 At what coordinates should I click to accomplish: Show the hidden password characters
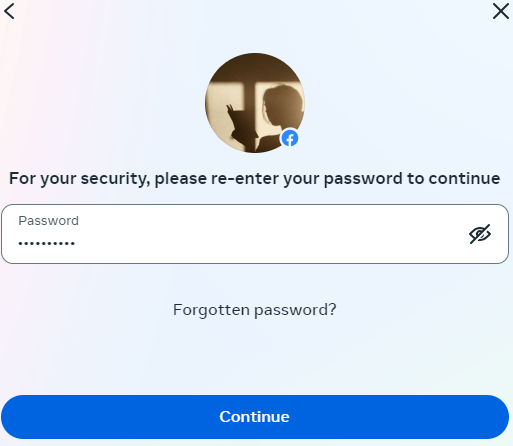click(480, 234)
